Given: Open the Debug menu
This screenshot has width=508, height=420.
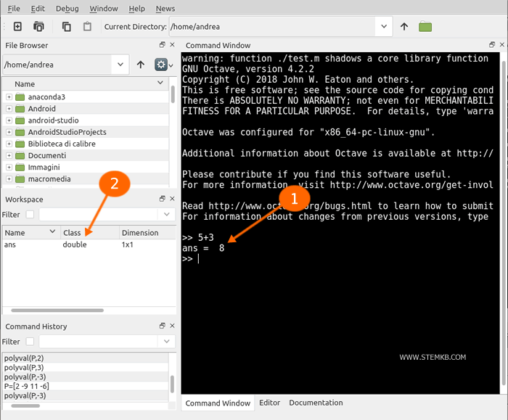Looking at the screenshot, I should pos(67,9).
